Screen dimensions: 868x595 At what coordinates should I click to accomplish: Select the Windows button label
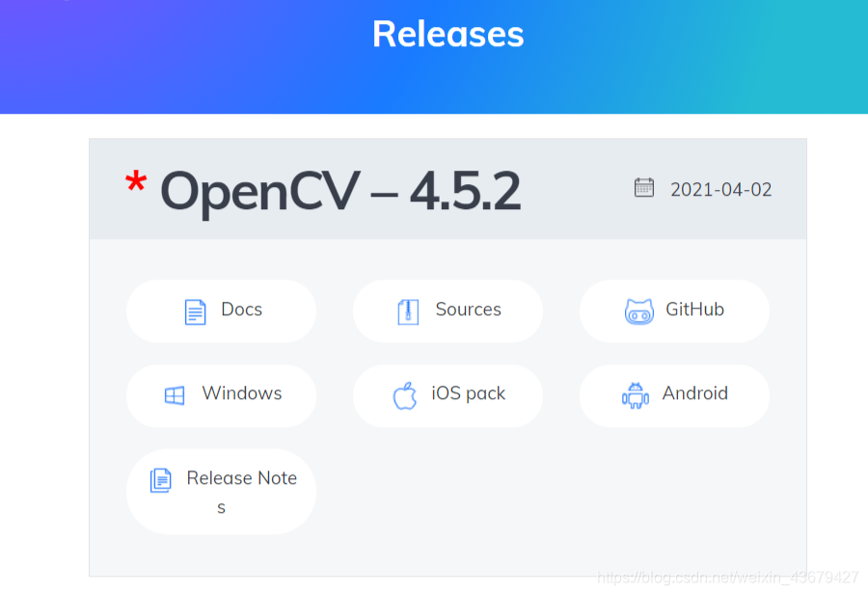click(x=241, y=393)
